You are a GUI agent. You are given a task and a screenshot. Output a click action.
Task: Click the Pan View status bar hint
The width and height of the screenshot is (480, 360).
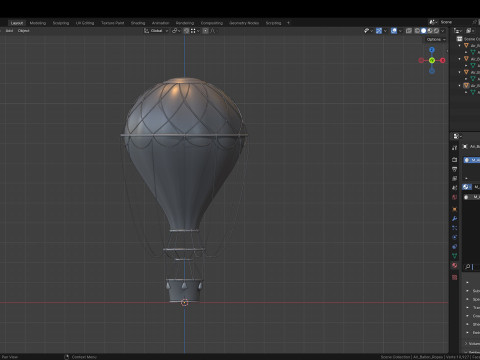(9, 357)
